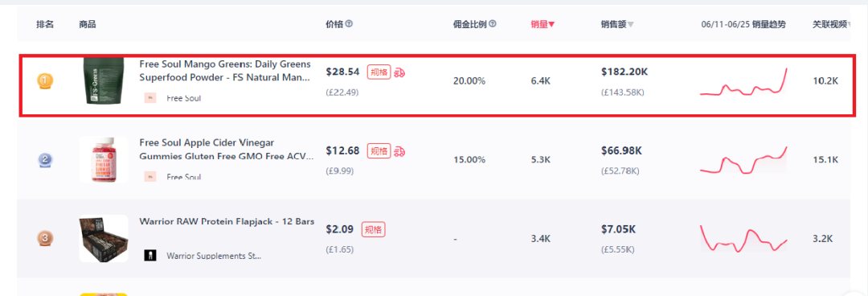Sort the table by 销售额 column
868x296 pixels.
click(617, 24)
